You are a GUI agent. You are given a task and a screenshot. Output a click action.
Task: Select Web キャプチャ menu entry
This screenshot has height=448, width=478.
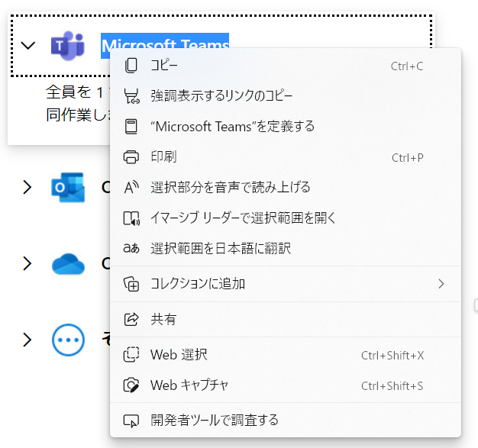286,385
